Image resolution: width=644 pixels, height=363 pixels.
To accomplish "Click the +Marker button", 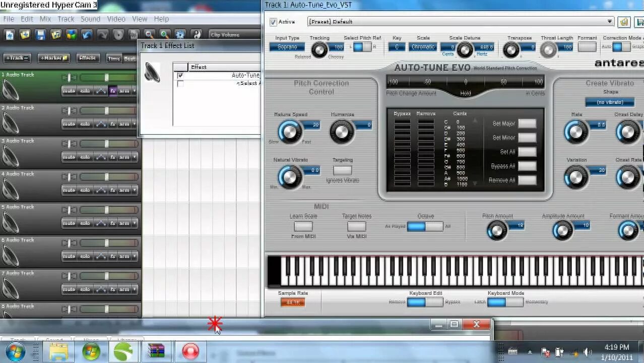I will point(53,58).
